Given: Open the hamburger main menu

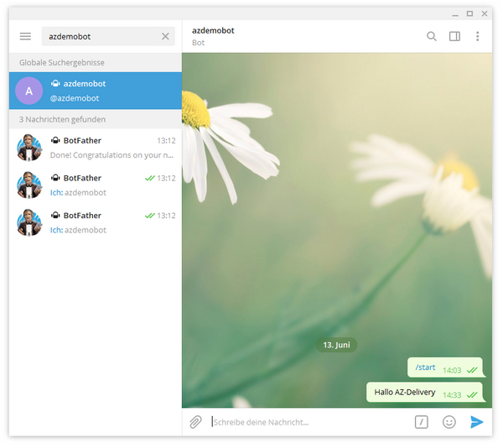Looking at the screenshot, I should point(25,36).
